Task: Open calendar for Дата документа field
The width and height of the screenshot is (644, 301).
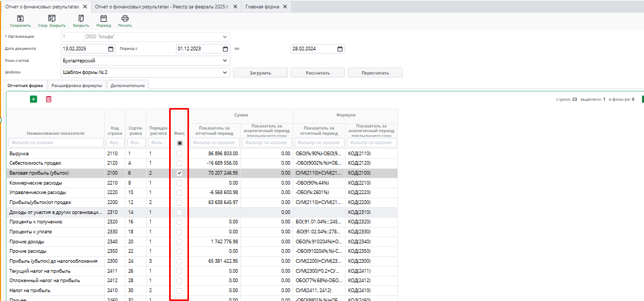Action: coord(111,49)
